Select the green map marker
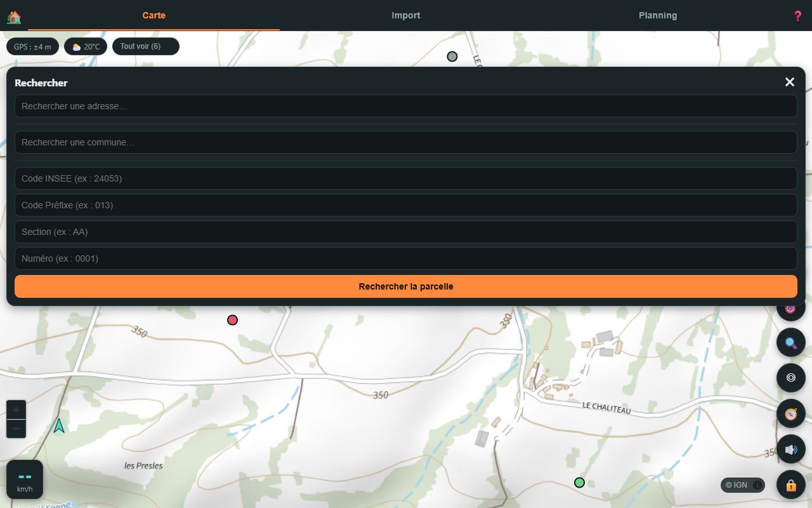812x508 pixels. [x=579, y=483]
